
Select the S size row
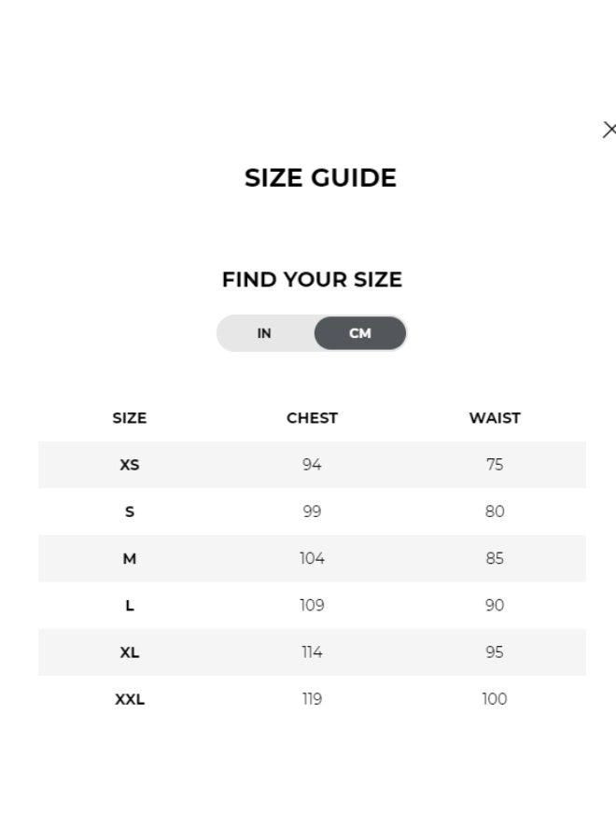point(129,511)
